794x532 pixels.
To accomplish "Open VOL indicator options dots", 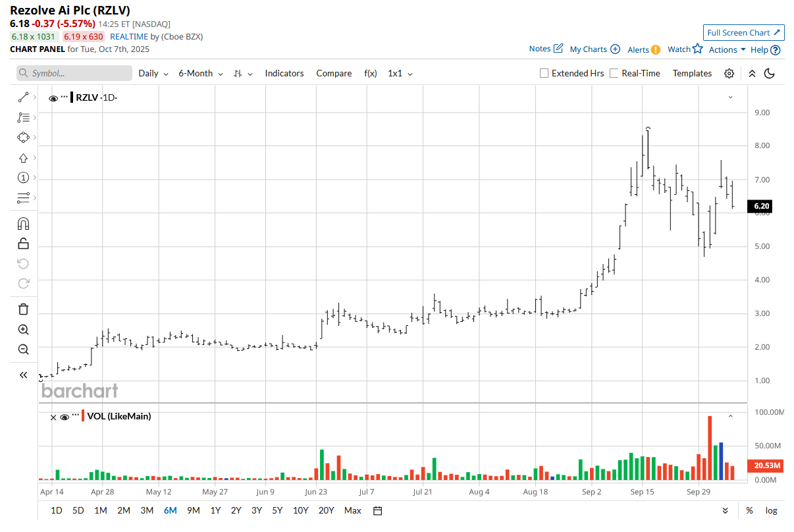I will point(75,416).
